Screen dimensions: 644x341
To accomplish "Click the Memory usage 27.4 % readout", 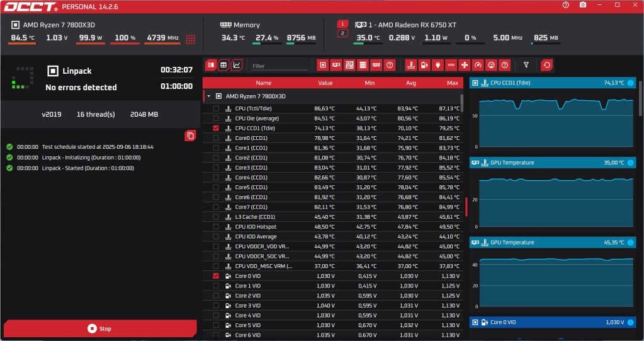I will tap(267, 38).
